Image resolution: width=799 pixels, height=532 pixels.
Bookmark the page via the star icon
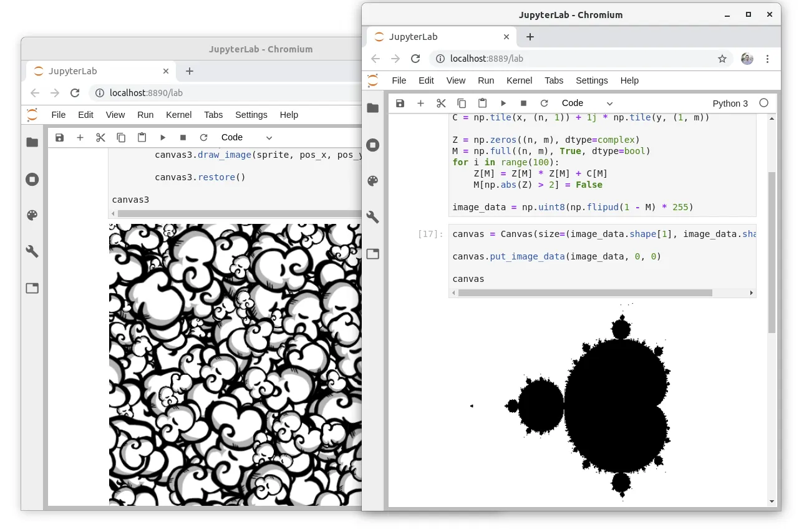722,59
